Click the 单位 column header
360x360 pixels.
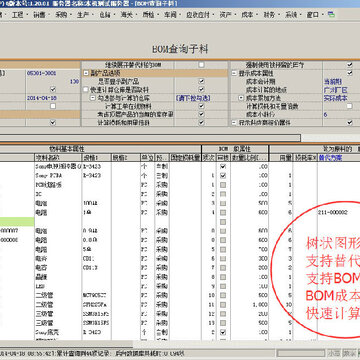pos(148,157)
